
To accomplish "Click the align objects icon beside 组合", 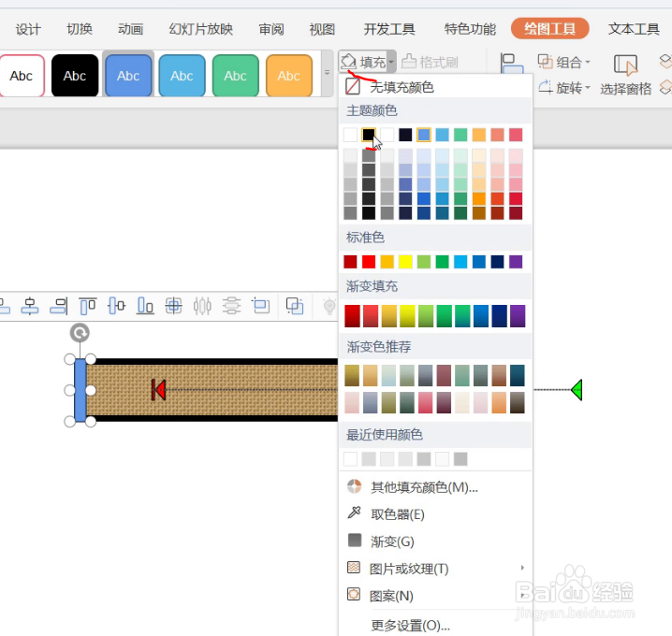I will pyautogui.click(x=512, y=65).
